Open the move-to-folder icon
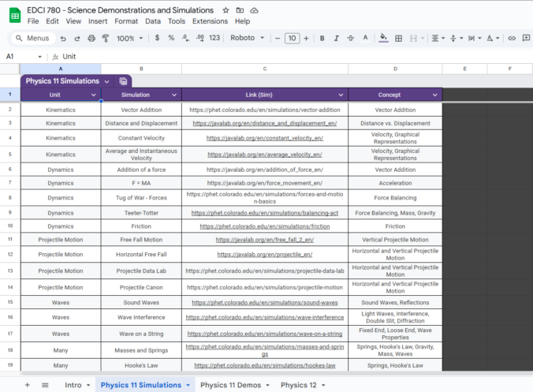The image size is (533, 392). click(240, 10)
